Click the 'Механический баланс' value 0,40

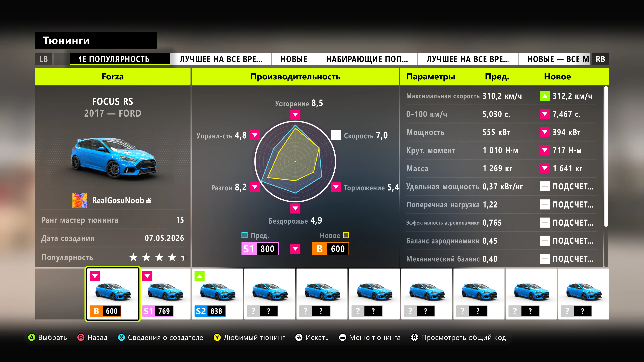click(x=490, y=259)
